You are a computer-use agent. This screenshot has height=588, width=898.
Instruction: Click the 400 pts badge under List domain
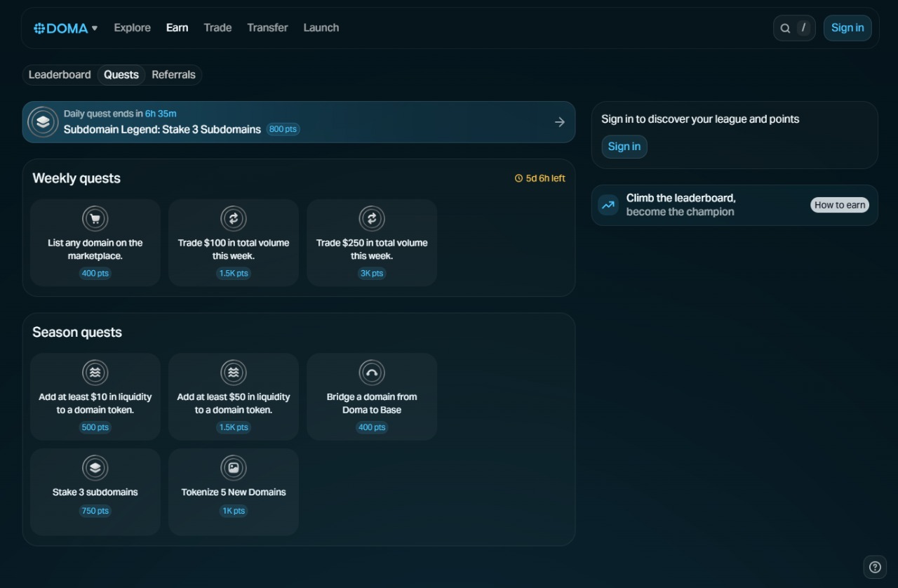click(x=95, y=273)
